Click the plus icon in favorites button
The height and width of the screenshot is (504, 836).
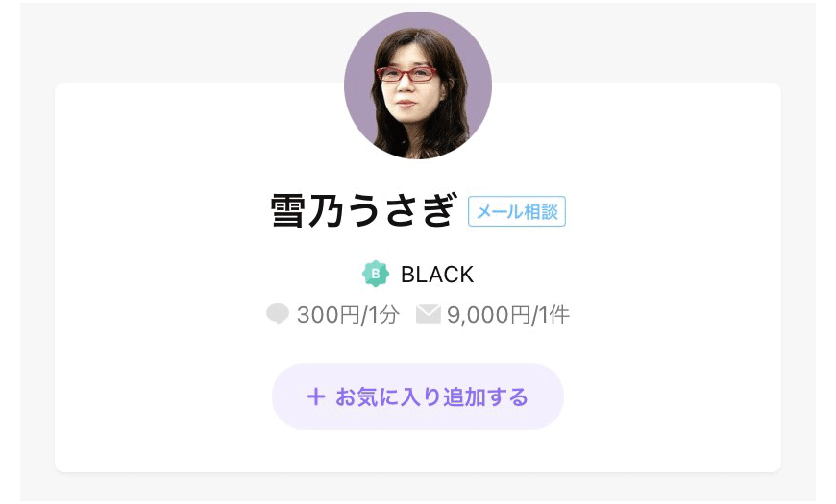point(315,396)
